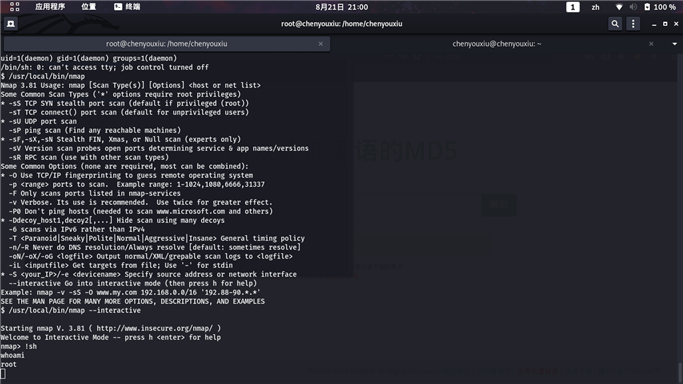Click the 'whoami' command line
This screenshot has width=683, height=384.
[13, 355]
